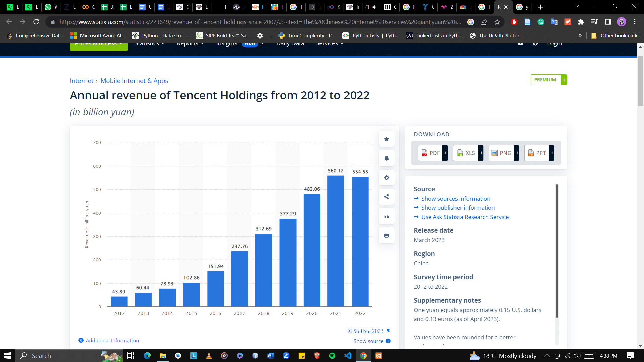Click the taskbar Search box
This screenshot has width=644, height=362.
[69, 356]
